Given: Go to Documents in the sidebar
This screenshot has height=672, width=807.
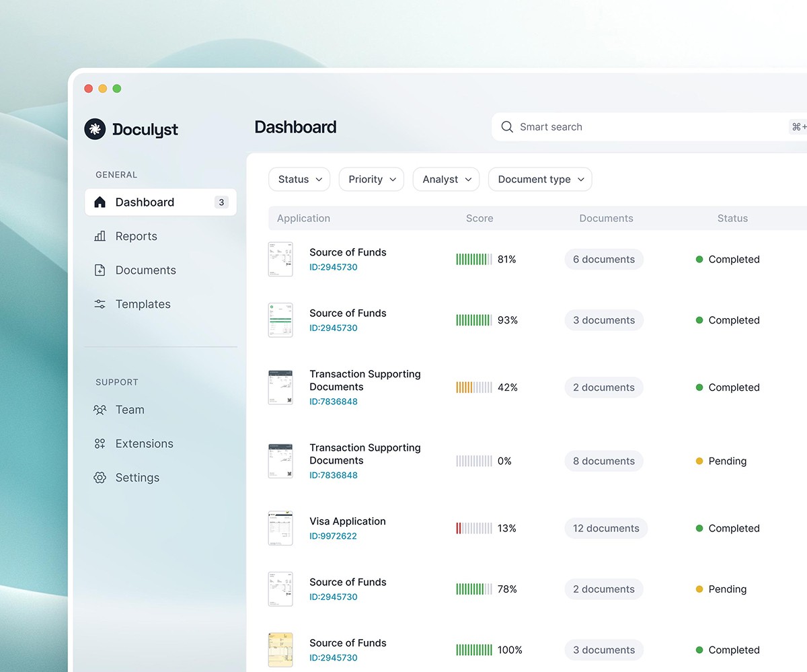Looking at the screenshot, I should tap(145, 270).
